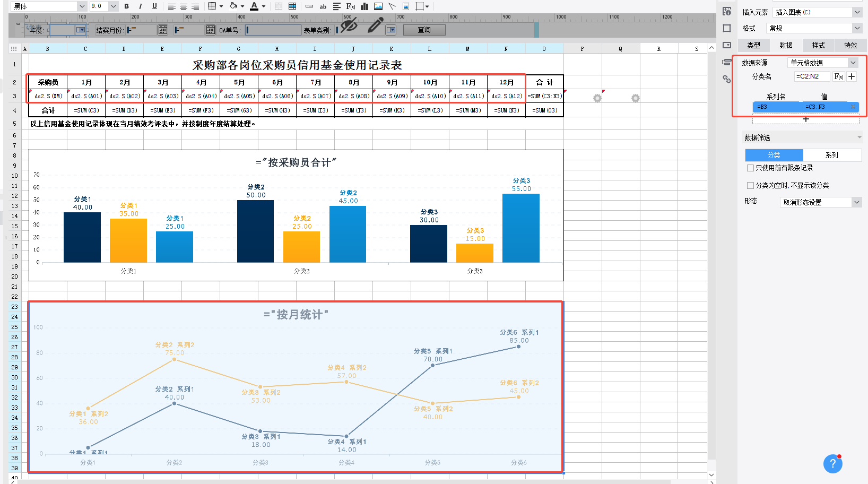Open the F(x) formula editor beside 分类名
The height and width of the screenshot is (484, 868).
pyautogui.click(x=839, y=76)
